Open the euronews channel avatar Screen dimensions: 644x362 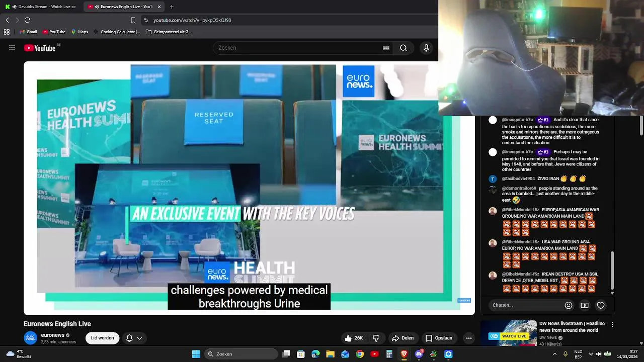(31, 338)
